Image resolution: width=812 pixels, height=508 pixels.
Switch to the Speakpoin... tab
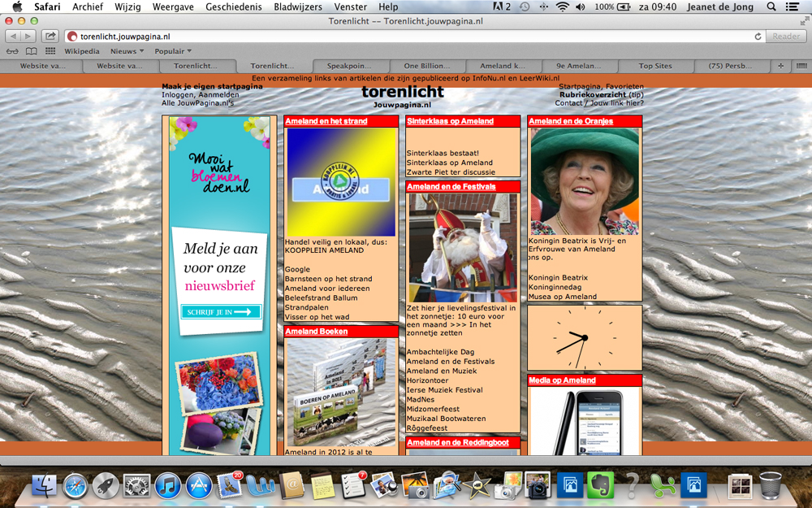pyautogui.click(x=349, y=66)
